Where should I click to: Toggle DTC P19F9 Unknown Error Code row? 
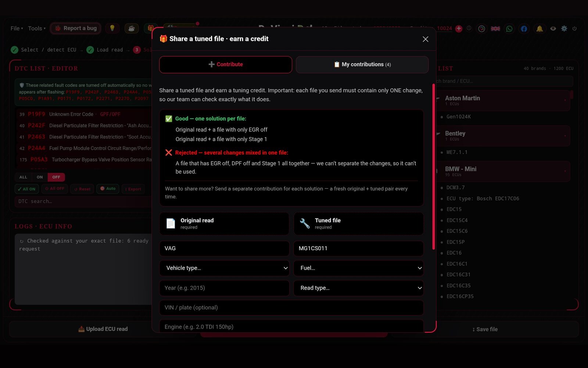point(84,114)
